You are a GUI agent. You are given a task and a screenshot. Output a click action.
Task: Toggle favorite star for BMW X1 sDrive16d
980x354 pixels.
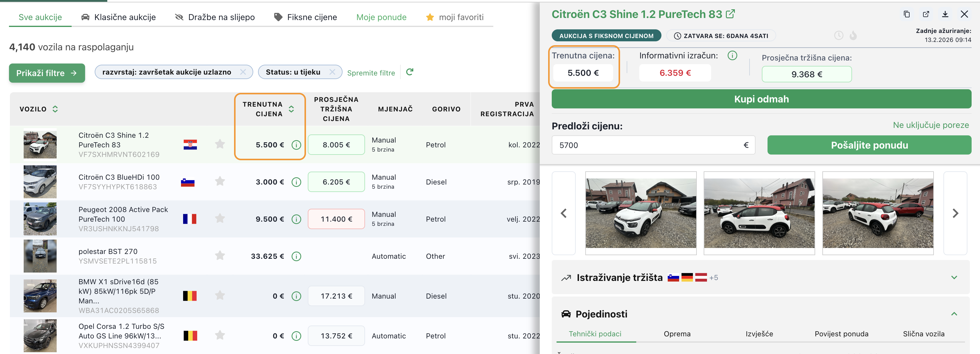[x=220, y=295]
